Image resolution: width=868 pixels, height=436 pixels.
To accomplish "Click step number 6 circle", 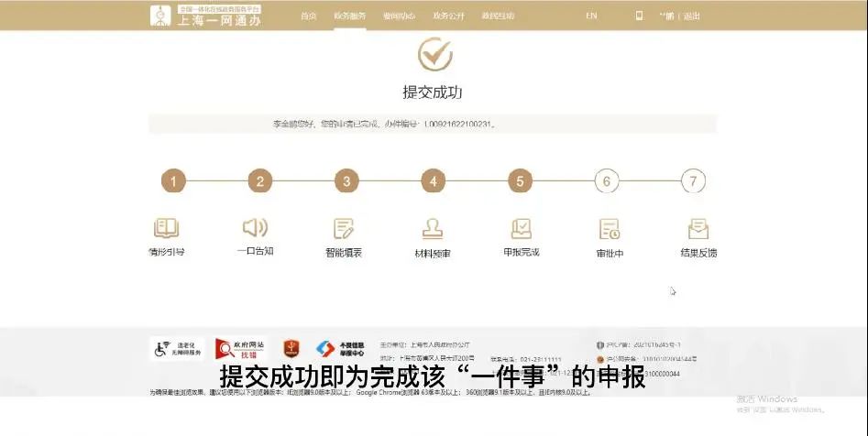I will (x=606, y=180).
